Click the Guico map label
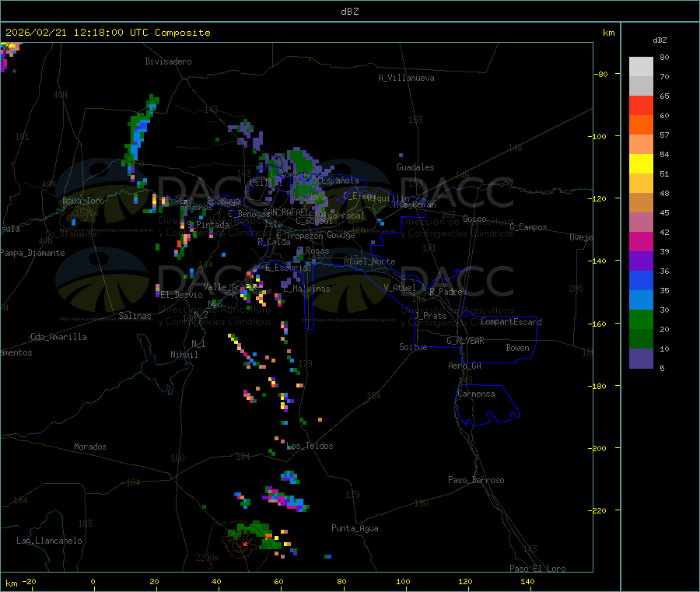Viewport: 700px width, 592px height. (474, 219)
